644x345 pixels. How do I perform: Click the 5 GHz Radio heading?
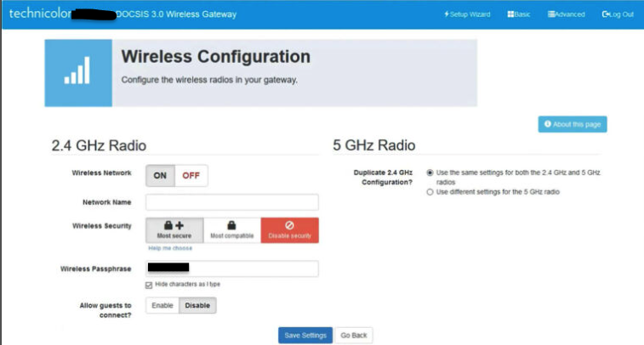click(374, 145)
